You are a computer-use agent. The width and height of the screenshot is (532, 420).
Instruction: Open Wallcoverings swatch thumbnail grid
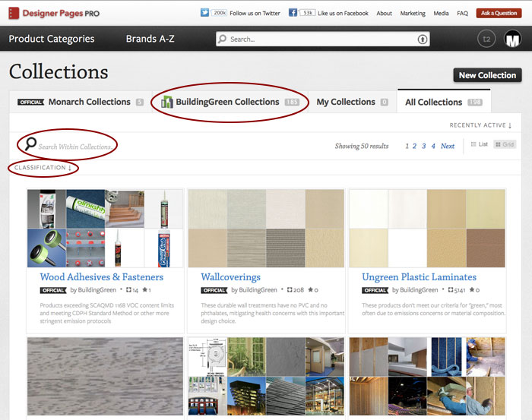tap(266, 228)
